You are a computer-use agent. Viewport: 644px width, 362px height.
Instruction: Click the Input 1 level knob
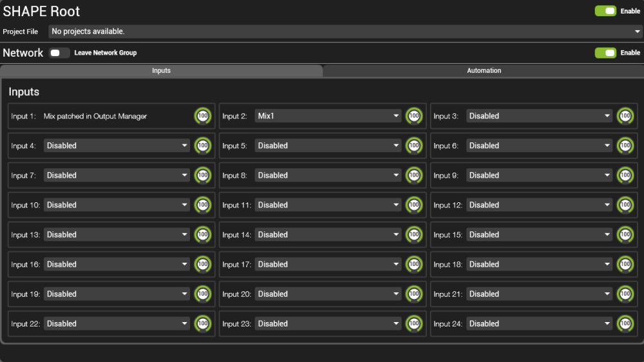203,116
